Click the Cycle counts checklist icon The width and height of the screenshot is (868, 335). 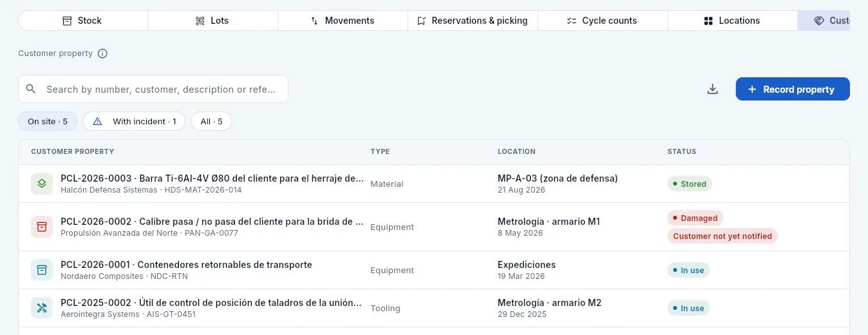(x=572, y=21)
